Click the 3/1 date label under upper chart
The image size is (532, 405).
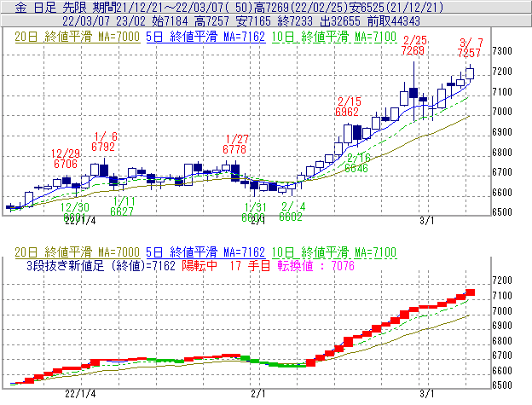coord(427,221)
